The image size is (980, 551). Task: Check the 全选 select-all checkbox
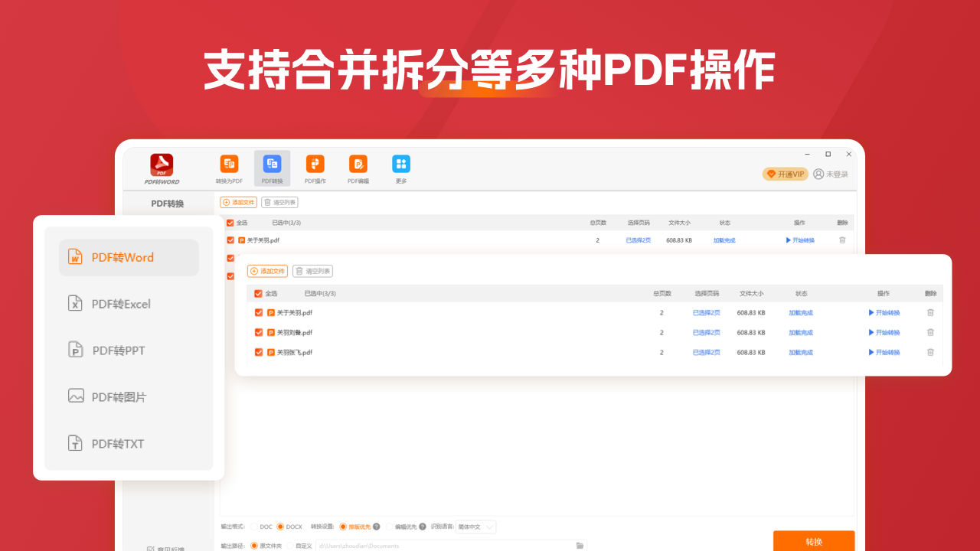coord(257,292)
